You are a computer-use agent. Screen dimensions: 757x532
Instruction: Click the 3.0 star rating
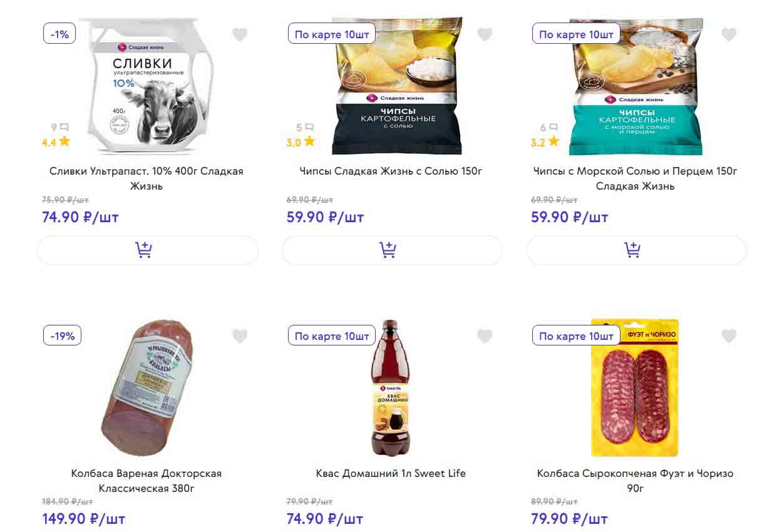tap(300, 142)
